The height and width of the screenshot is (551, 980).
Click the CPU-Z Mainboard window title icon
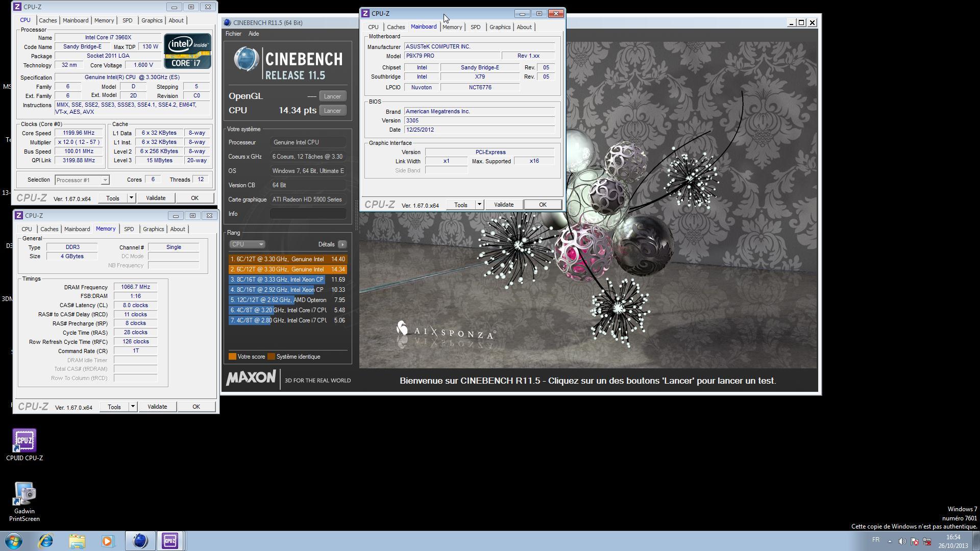[365, 14]
